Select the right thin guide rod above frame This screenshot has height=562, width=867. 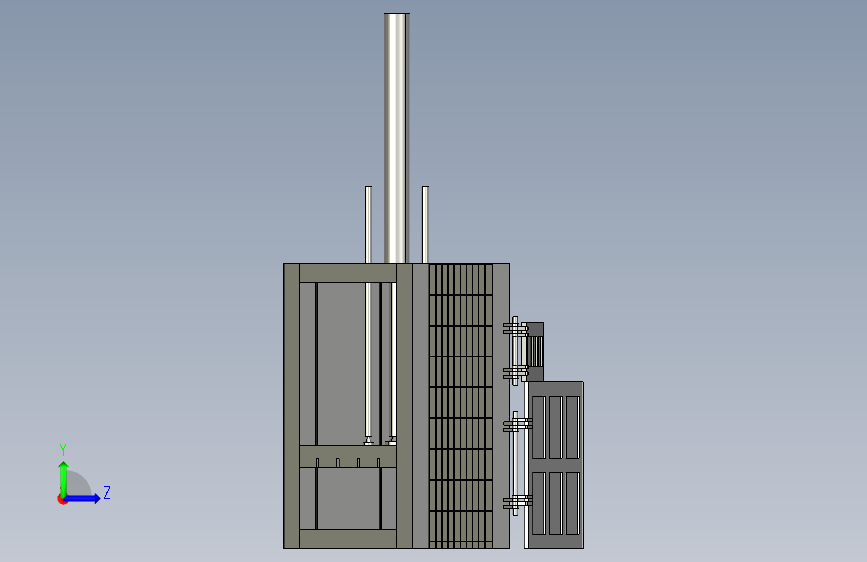tap(425, 225)
